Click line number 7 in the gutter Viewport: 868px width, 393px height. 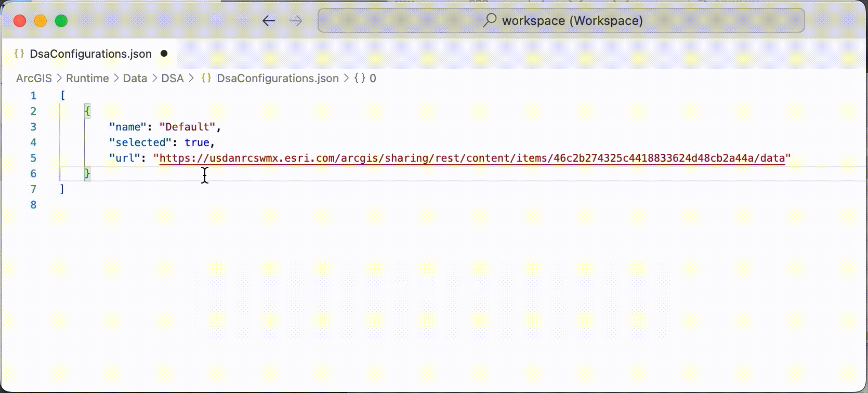(33, 189)
